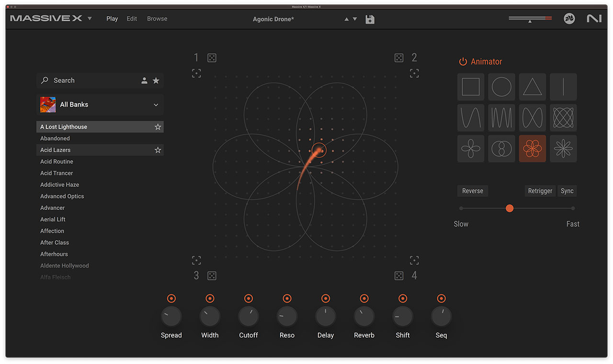Viewport: 613px width, 364px height.
Task: Open the MASSIVE X menu arrow
Action: pyautogui.click(x=89, y=18)
